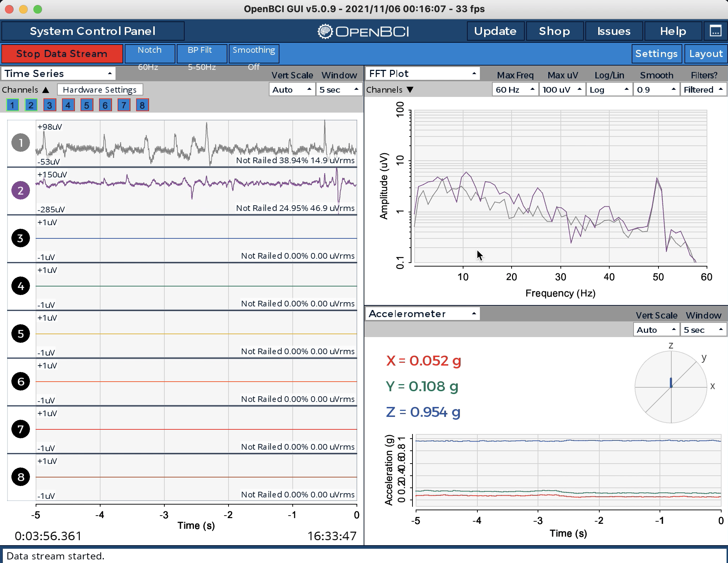
Task: Click the channel 7 circle icon
Action: [21, 429]
